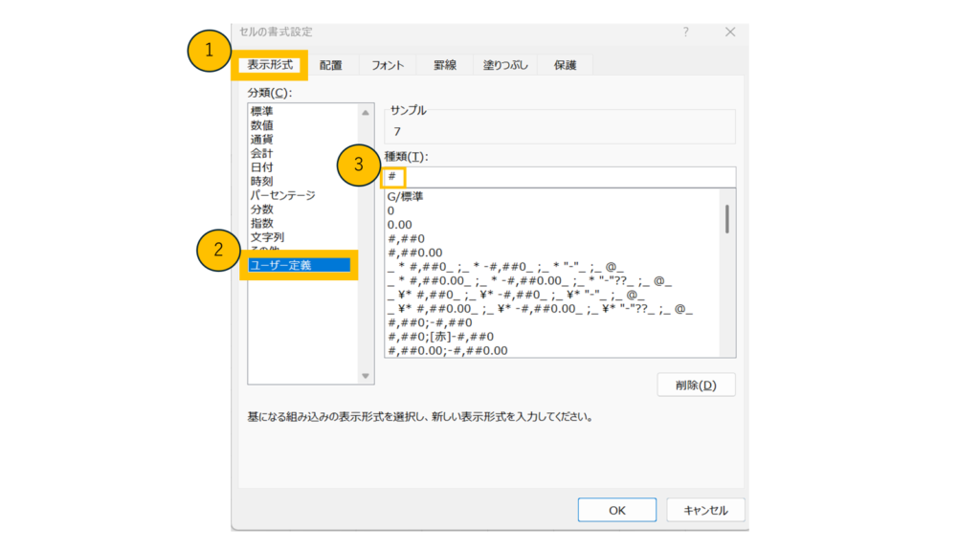Close the セルの書式設定 dialog
Screen dimensions: 980x551
pyautogui.click(x=730, y=32)
